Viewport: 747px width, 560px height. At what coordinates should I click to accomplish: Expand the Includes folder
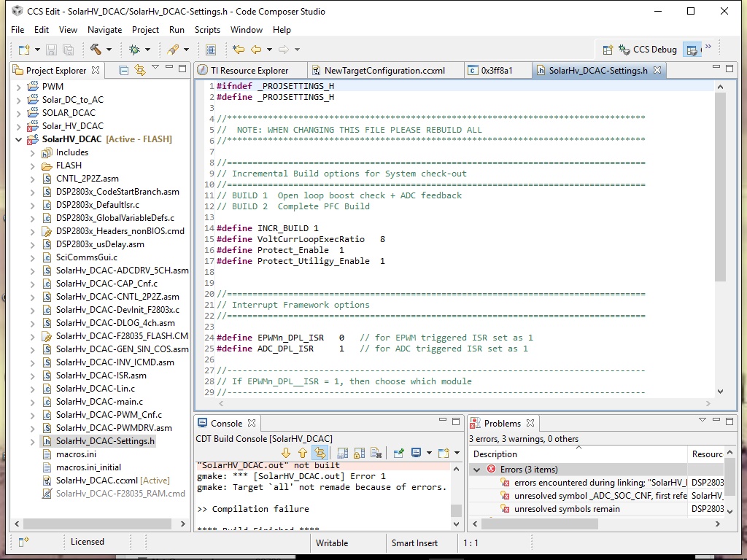click(32, 152)
